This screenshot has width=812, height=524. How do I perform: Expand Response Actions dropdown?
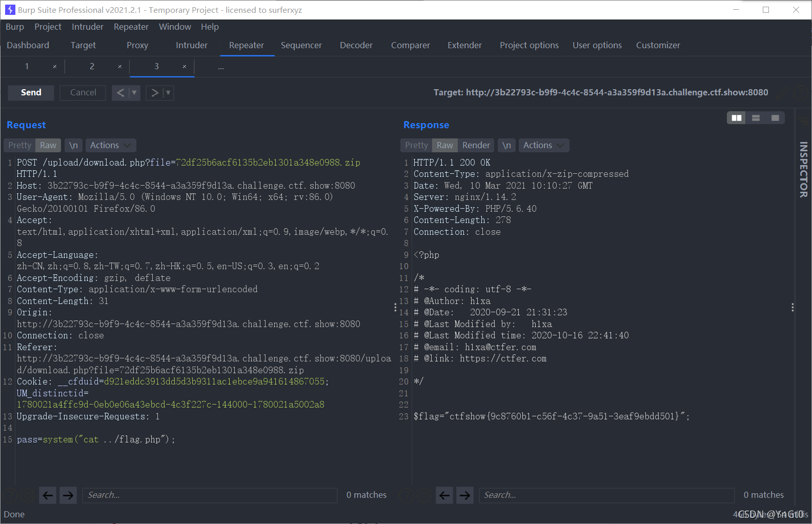(544, 145)
